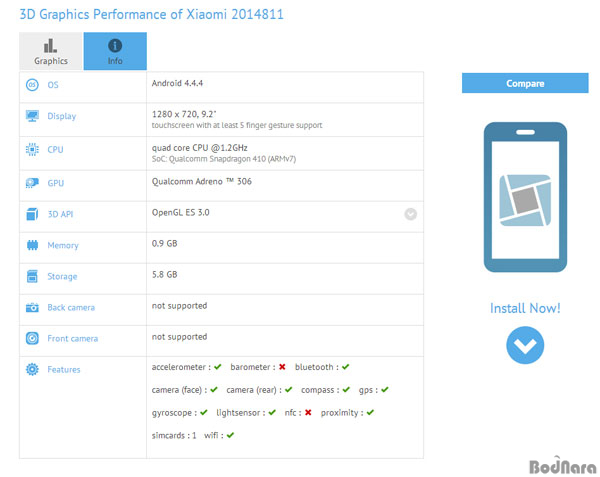Expand the OpenGL ES 3.0 row chevron
Viewport: 600px width, 477px height.
click(x=411, y=214)
